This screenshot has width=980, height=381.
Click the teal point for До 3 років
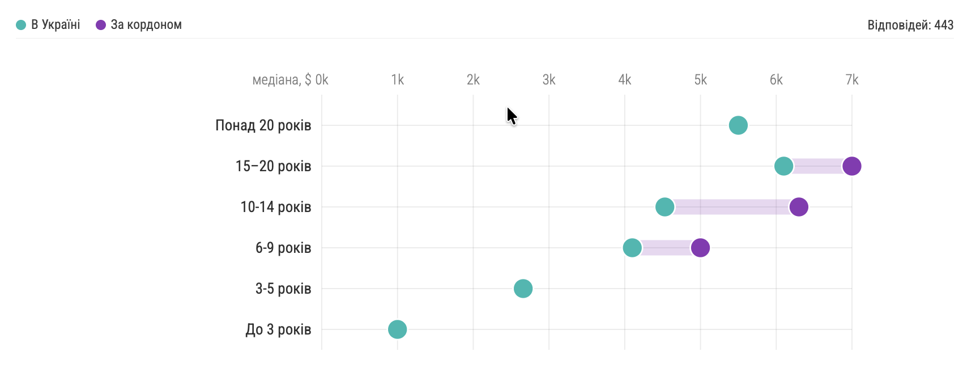(397, 329)
